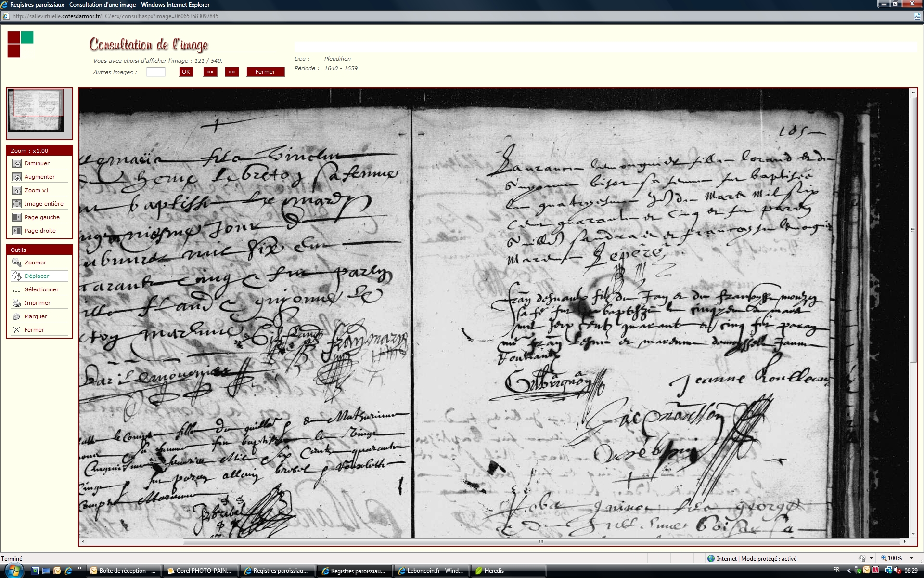
Task: Show the Image entière full view
Action: tap(17, 204)
